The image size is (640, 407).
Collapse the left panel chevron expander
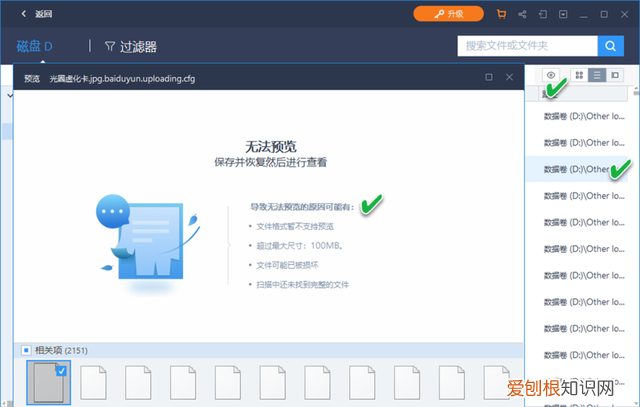tap(9, 96)
